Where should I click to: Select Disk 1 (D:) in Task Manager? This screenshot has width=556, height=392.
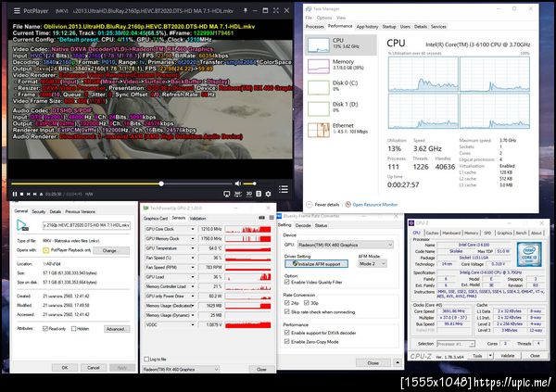click(x=340, y=108)
